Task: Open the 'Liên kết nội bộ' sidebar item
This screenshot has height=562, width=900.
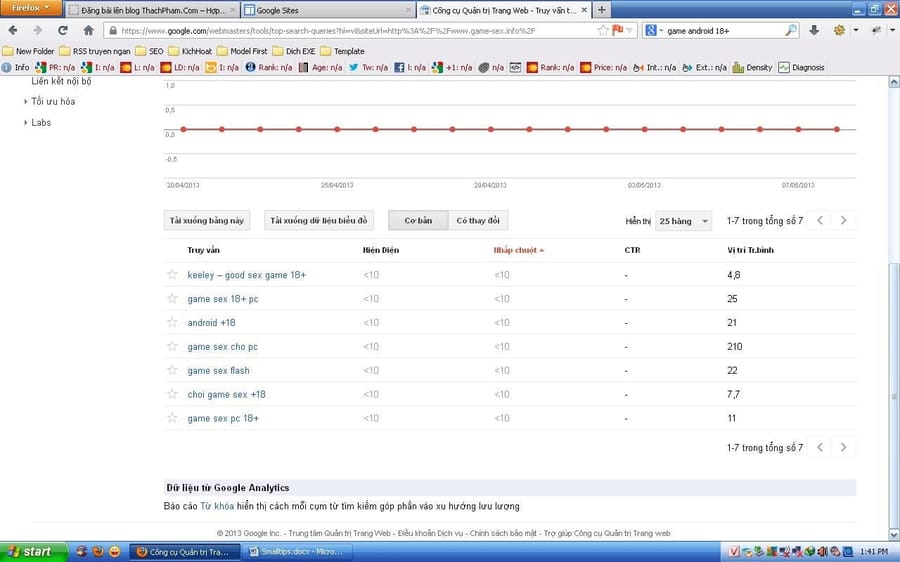Action: (61, 81)
